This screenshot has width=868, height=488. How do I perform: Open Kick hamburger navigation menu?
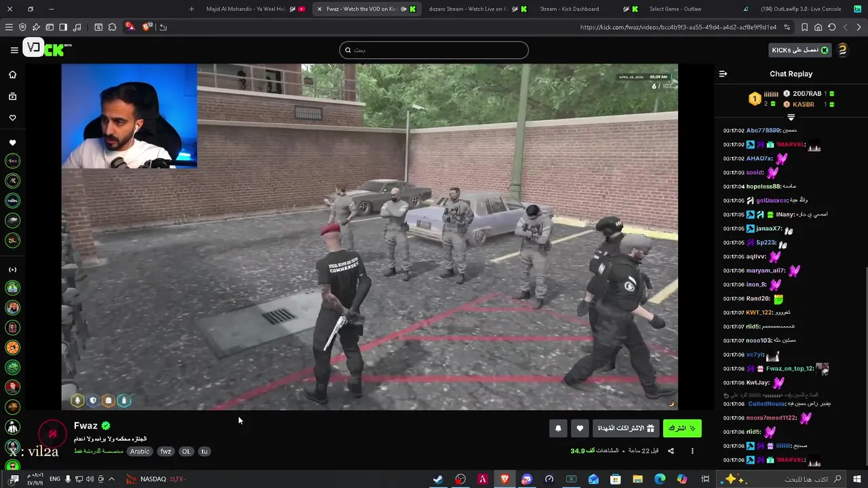pos(14,49)
